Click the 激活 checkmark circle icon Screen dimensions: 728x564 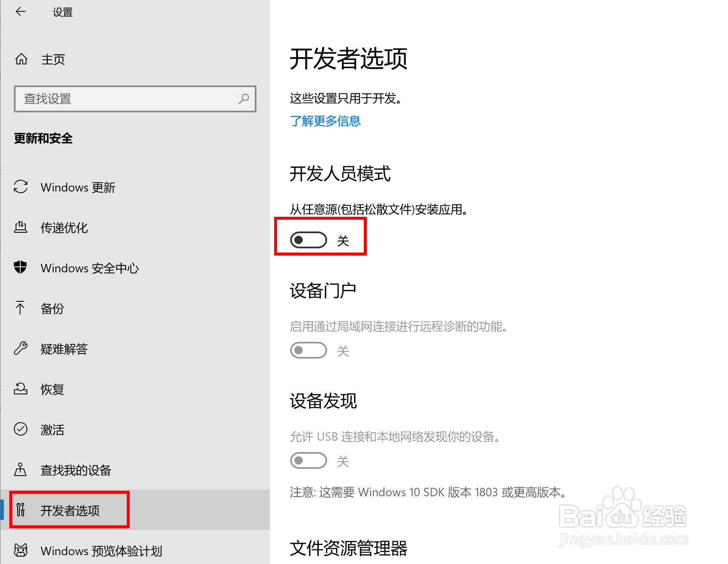(x=21, y=429)
